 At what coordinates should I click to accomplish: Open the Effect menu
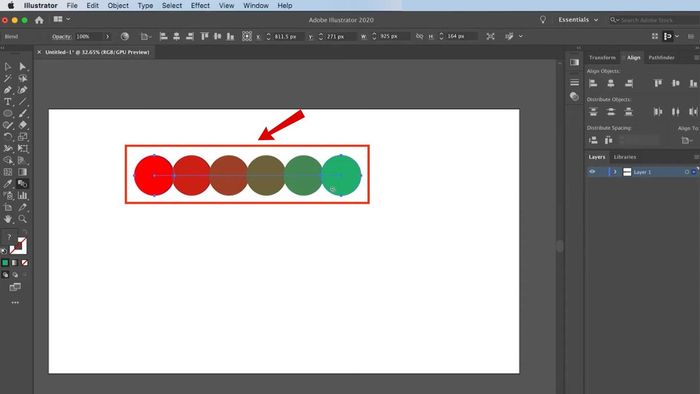[x=200, y=5]
